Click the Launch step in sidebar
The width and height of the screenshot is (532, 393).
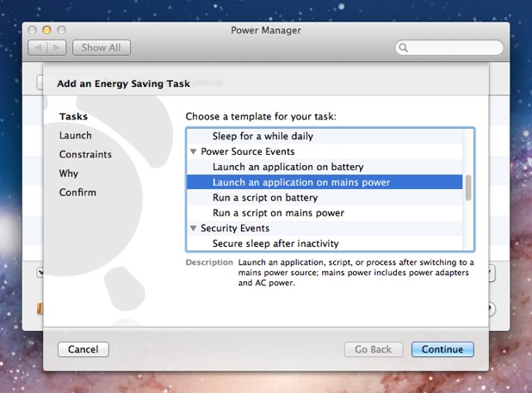[x=75, y=136]
